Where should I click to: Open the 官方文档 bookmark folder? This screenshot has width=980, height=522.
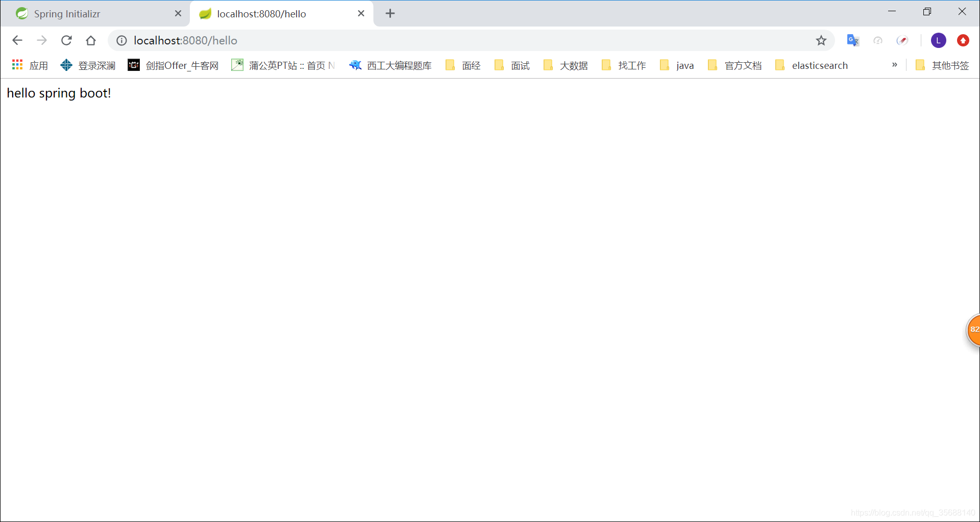735,65
